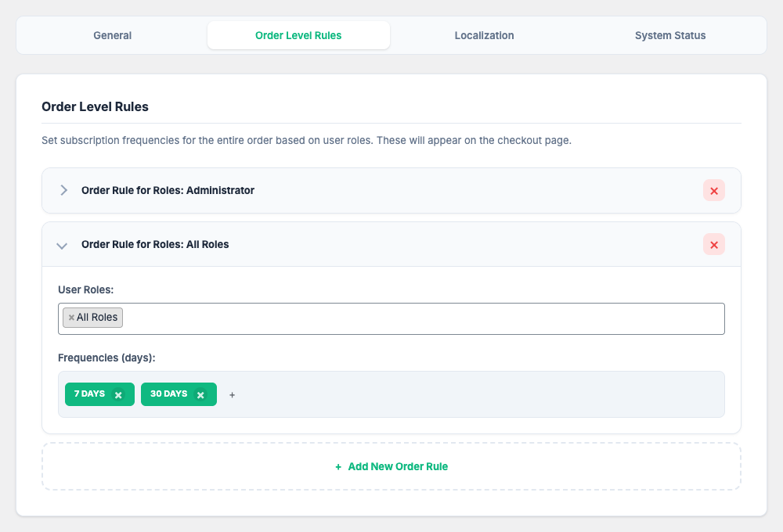
Task: Expand the Administrator rule using its chevron
Action: click(x=63, y=190)
